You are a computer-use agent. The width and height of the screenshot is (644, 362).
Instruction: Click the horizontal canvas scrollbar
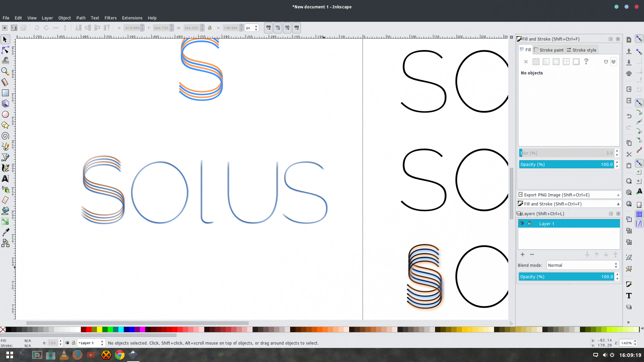tap(137, 323)
